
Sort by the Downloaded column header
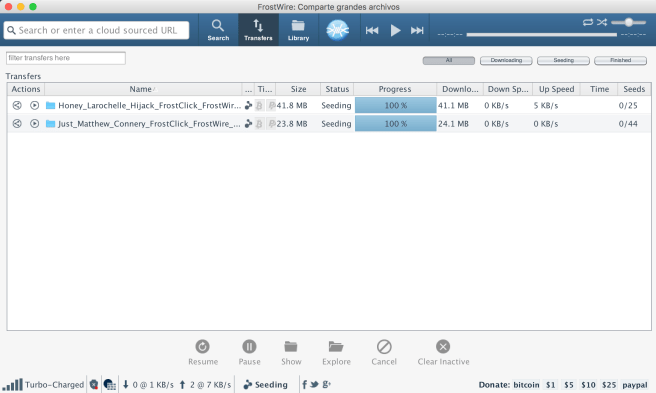click(x=460, y=89)
